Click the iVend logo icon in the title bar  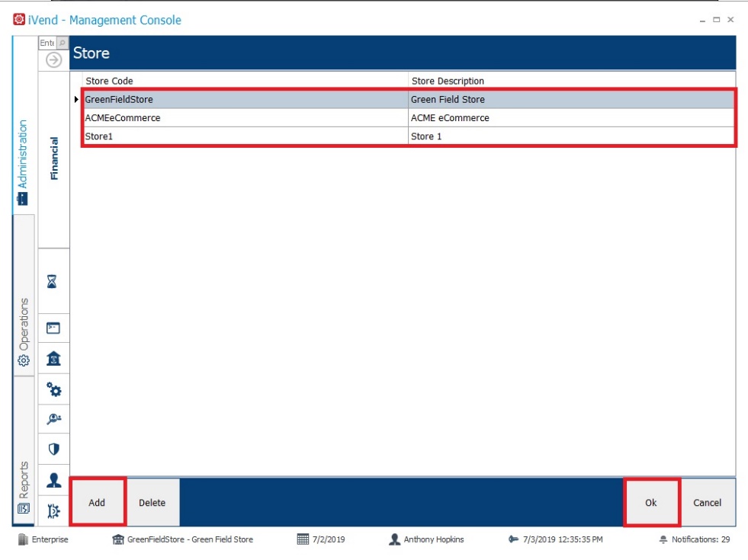click(19, 20)
